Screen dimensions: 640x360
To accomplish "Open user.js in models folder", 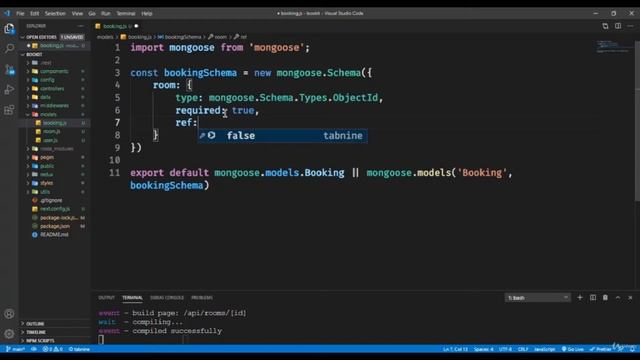I will 51,140.
